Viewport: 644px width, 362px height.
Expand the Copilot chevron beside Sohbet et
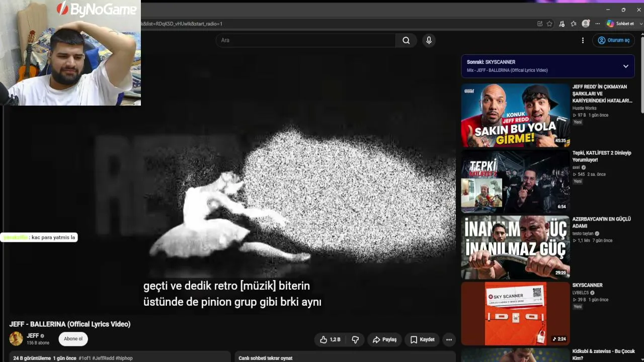click(641, 24)
